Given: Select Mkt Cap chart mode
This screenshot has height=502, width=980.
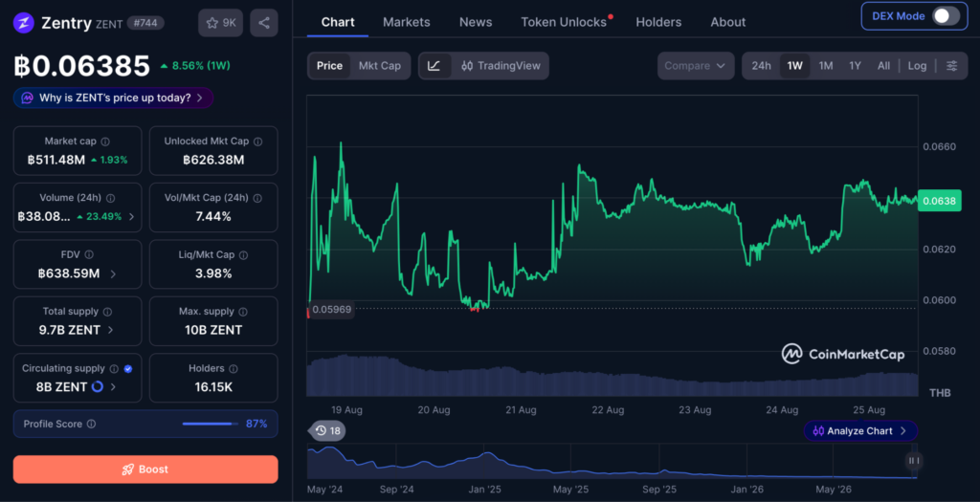Looking at the screenshot, I should click(379, 66).
